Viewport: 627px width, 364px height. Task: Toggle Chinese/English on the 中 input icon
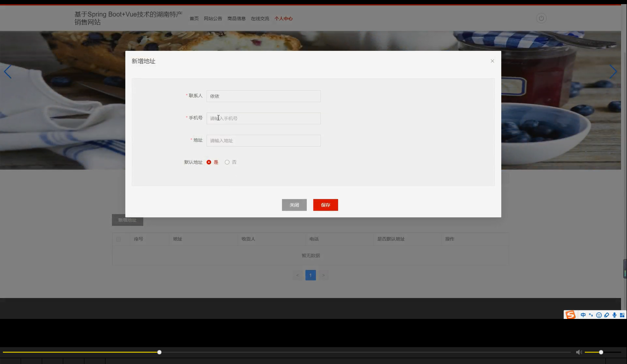point(583,315)
